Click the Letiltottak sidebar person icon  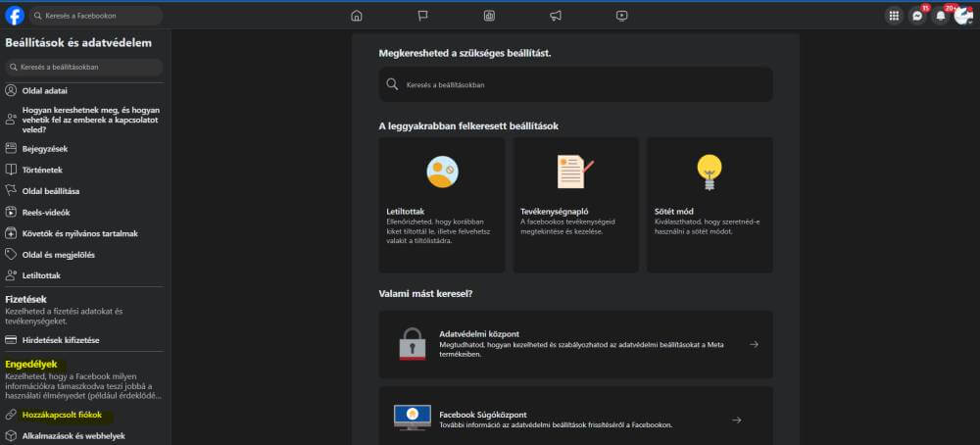[11, 275]
